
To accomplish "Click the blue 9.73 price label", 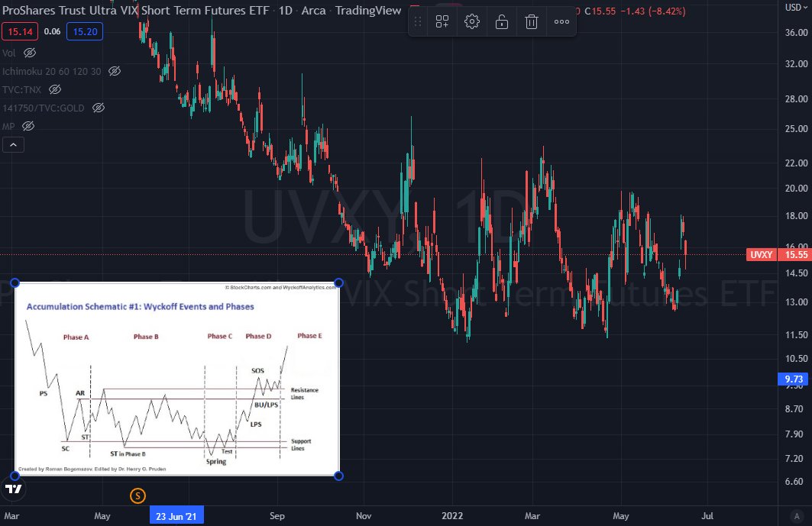I will pyautogui.click(x=794, y=379).
